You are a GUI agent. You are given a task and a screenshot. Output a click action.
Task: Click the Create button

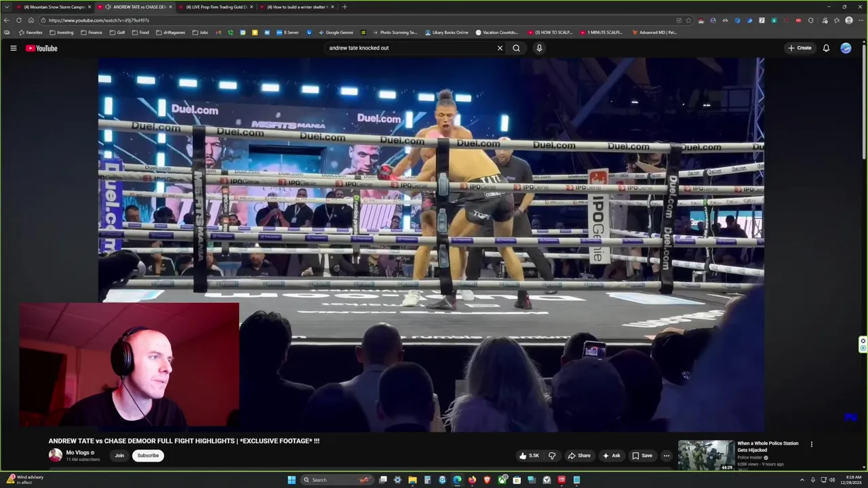point(800,48)
